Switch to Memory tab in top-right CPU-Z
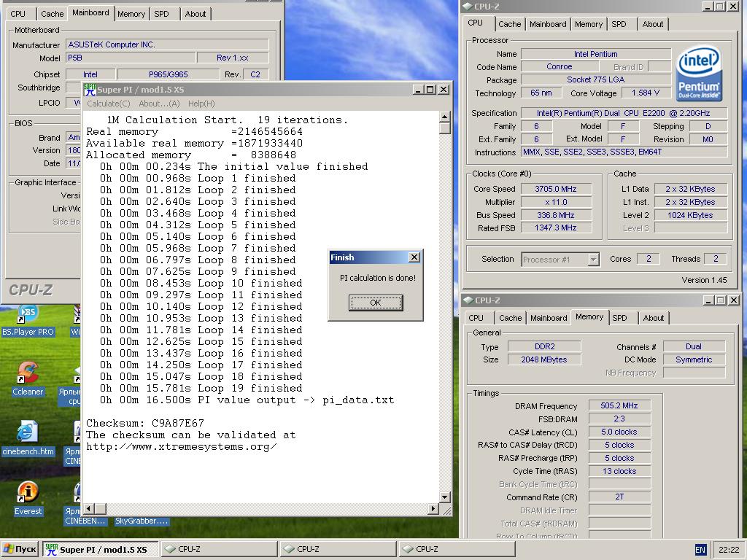Screen dimensions: 747x560 (x=589, y=24)
